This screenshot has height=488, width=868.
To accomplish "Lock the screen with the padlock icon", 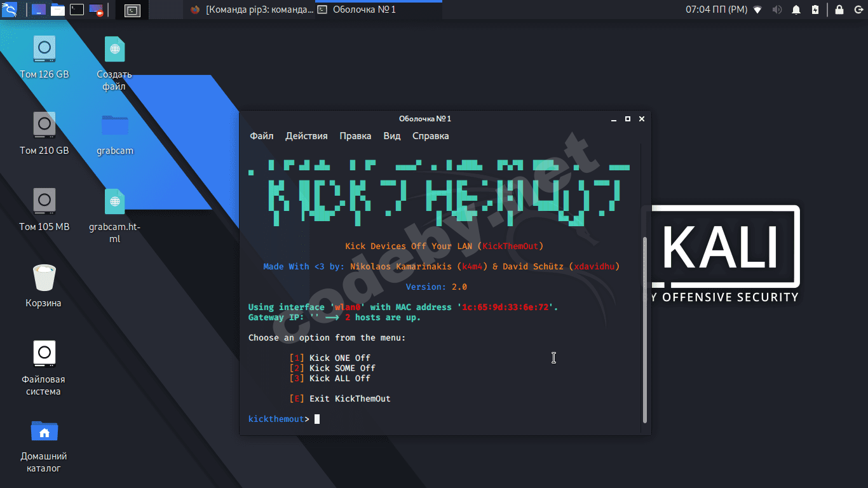I will [x=839, y=10].
